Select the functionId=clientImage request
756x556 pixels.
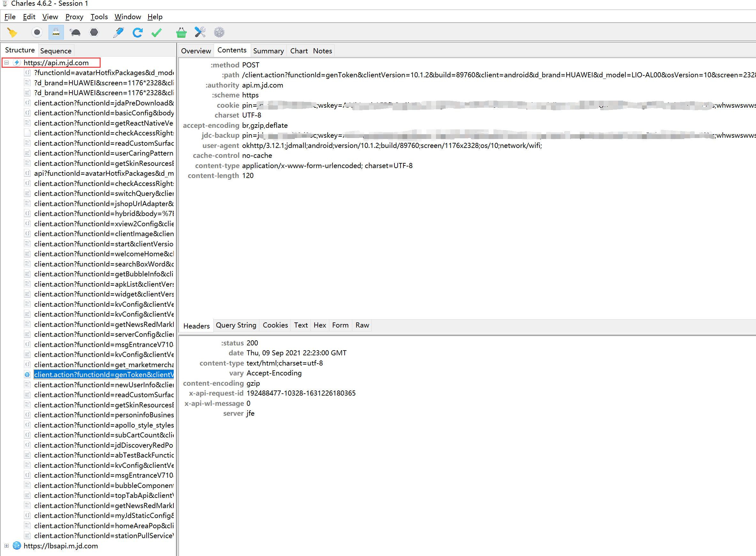pos(103,234)
